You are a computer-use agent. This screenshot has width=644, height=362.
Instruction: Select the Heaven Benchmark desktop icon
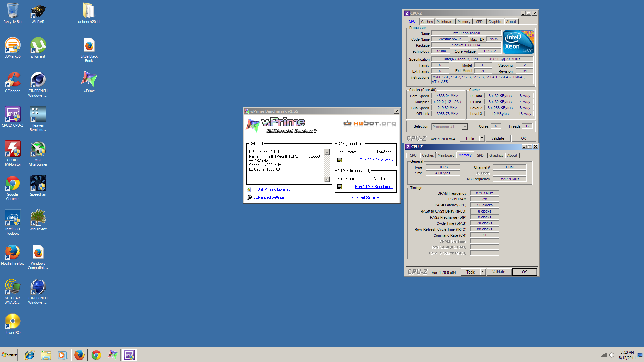38,119
